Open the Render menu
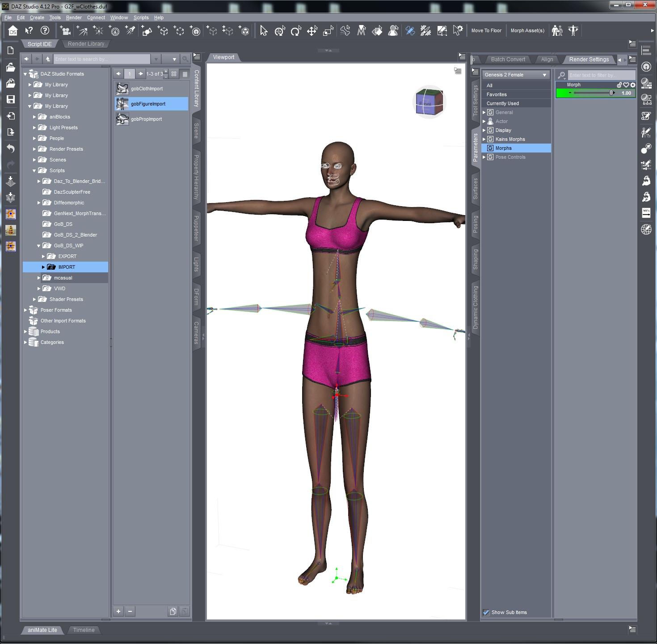 pos(74,17)
